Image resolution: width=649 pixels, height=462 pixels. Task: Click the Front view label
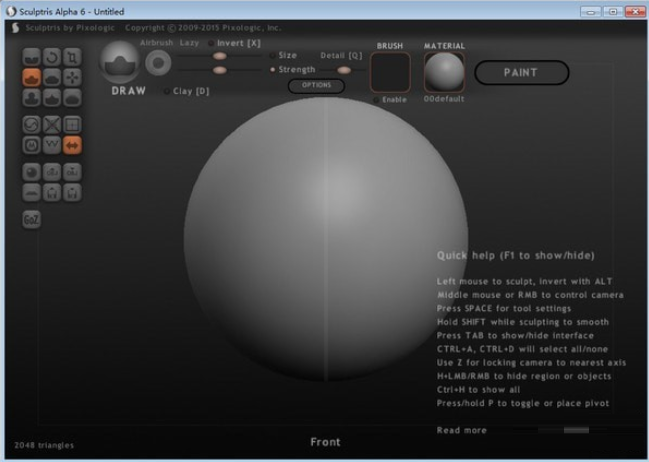coord(325,442)
